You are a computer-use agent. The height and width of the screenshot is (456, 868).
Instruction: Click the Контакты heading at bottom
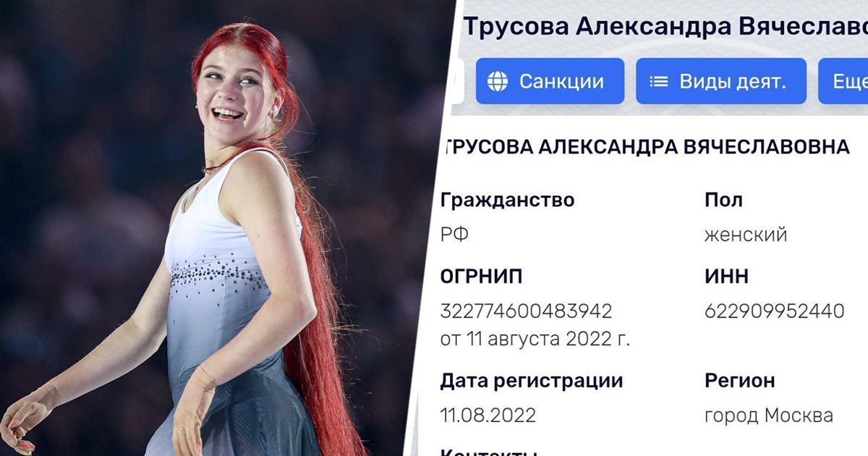(x=489, y=451)
